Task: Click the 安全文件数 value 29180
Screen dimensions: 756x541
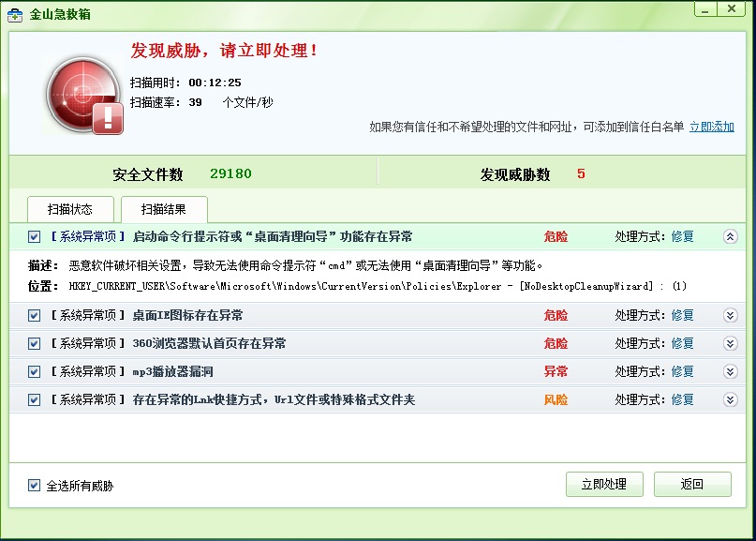Action: coord(230,173)
